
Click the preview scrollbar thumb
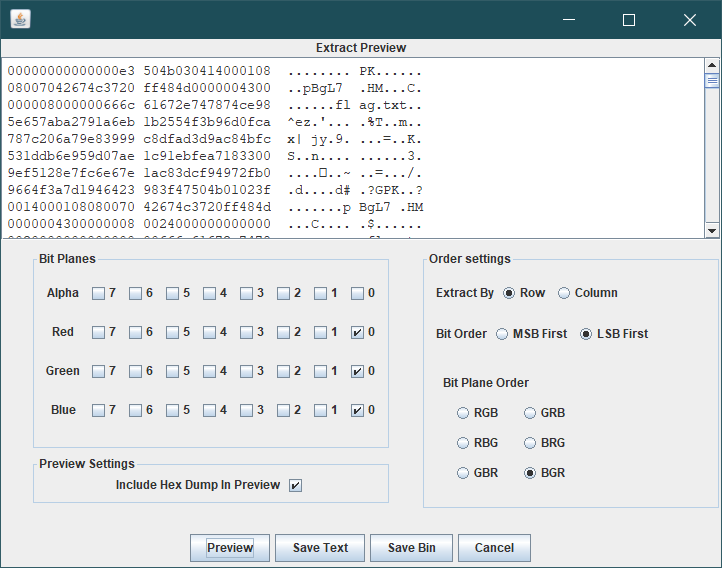(712, 81)
